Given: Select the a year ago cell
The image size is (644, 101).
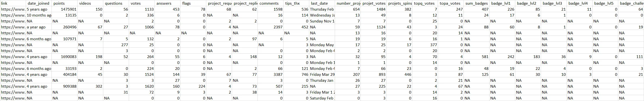Looking at the screenshot, I should click(x=39, y=27).
